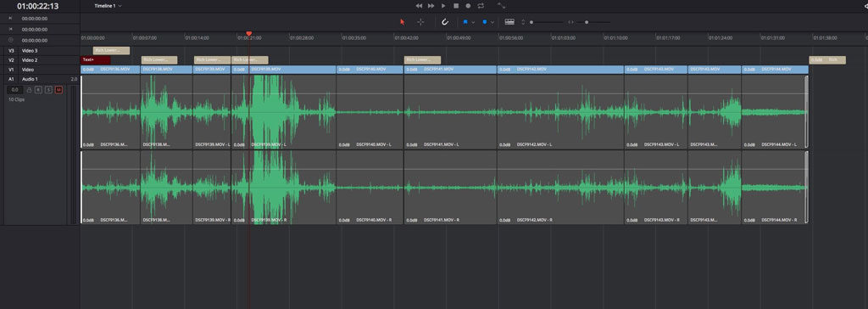
Task: Toggle mute on Audio 1 (M)
Action: [58, 89]
